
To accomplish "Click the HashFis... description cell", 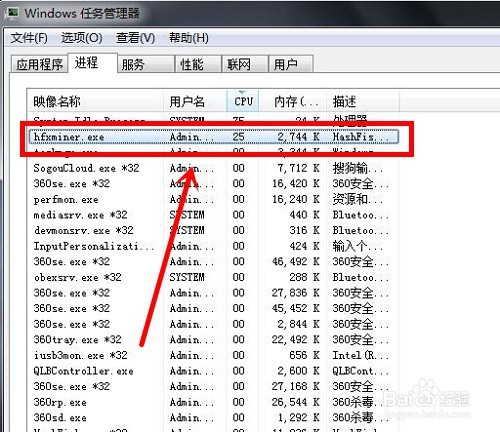I will (360, 137).
